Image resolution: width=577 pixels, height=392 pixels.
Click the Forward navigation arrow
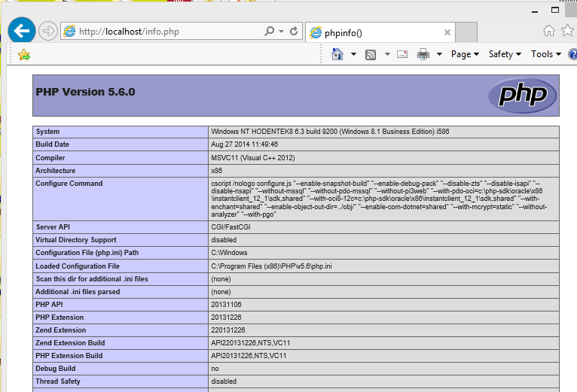click(48, 31)
